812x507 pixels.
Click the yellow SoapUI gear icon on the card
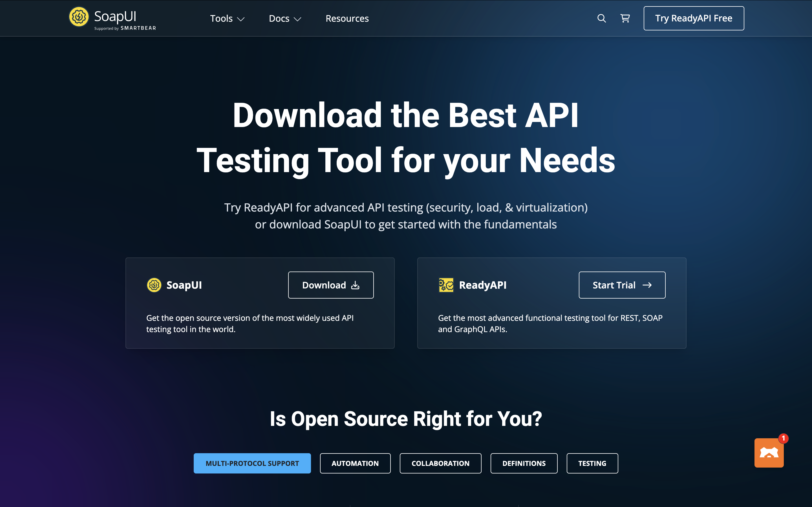[x=154, y=285]
